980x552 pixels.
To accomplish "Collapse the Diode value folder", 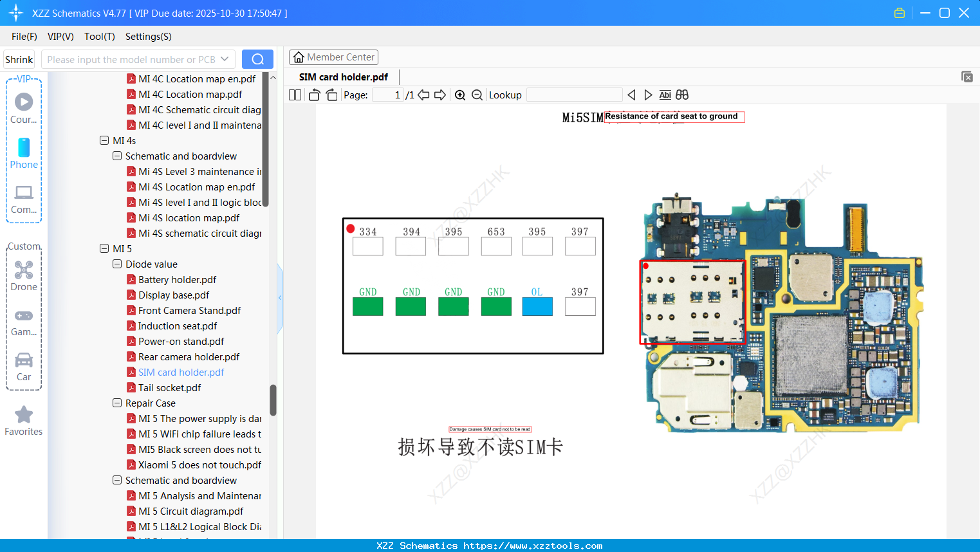I will pyautogui.click(x=117, y=264).
